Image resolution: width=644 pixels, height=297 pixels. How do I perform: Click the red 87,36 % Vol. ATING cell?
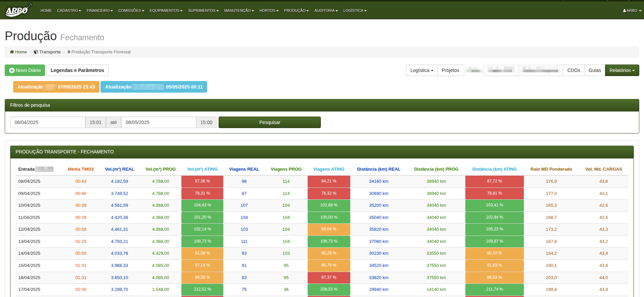coord(202,181)
